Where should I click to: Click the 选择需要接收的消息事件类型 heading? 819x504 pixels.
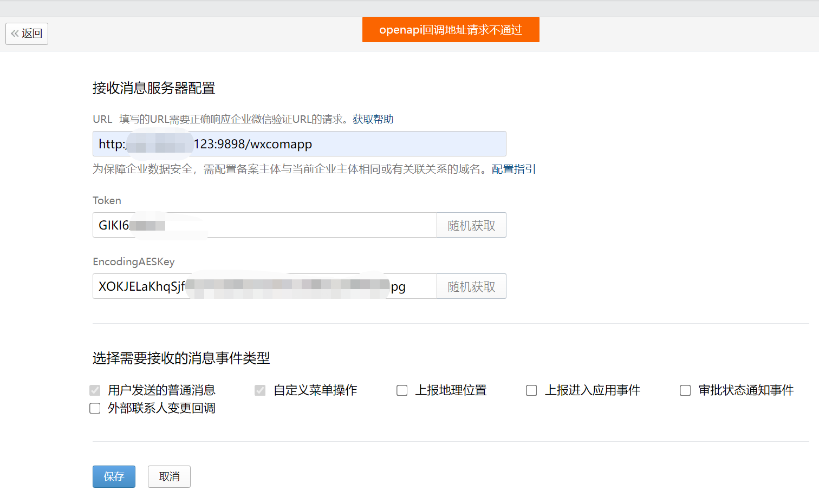coord(181,358)
